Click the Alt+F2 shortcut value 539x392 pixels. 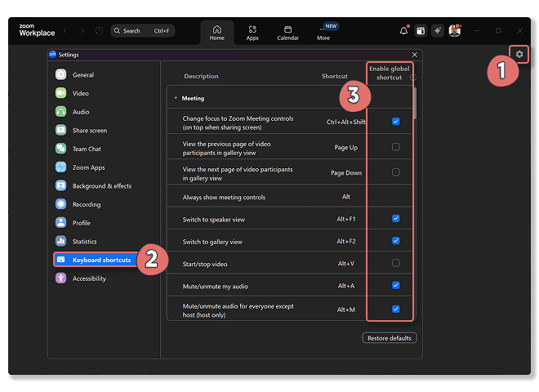345,241
